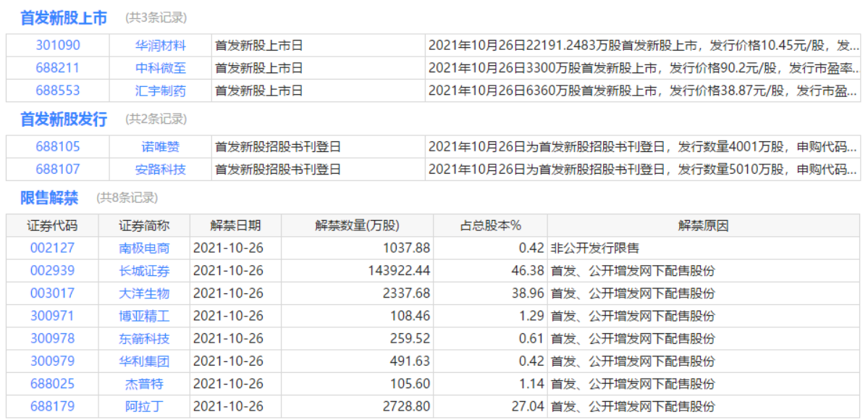868x420 pixels.
Task: Open stock code link 300978
Action: pyautogui.click(x=52, y=339)
